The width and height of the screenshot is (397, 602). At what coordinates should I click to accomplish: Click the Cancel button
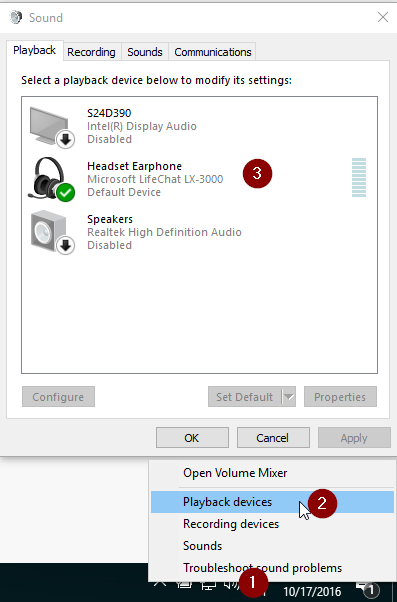tap(273, 438)
